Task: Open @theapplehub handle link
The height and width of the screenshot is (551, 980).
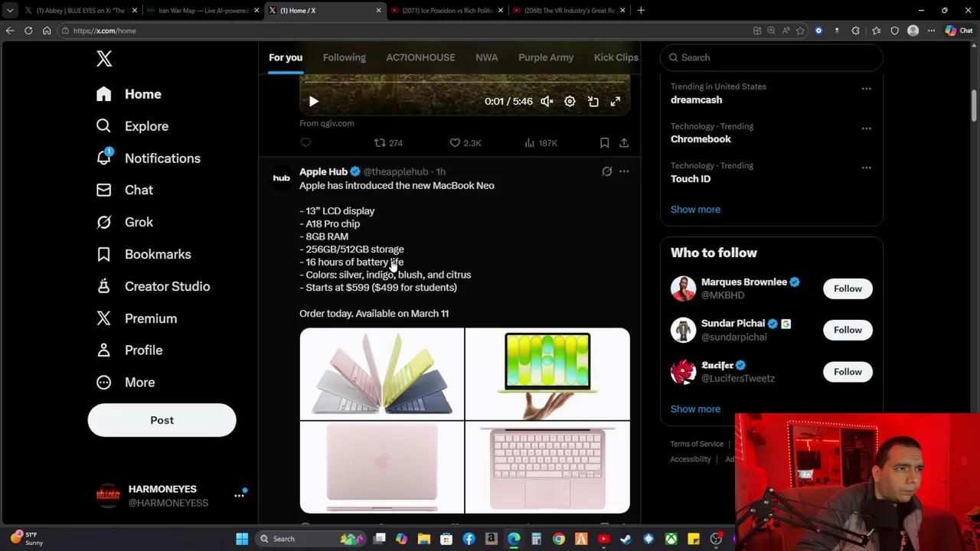Action: coord(396,171)
